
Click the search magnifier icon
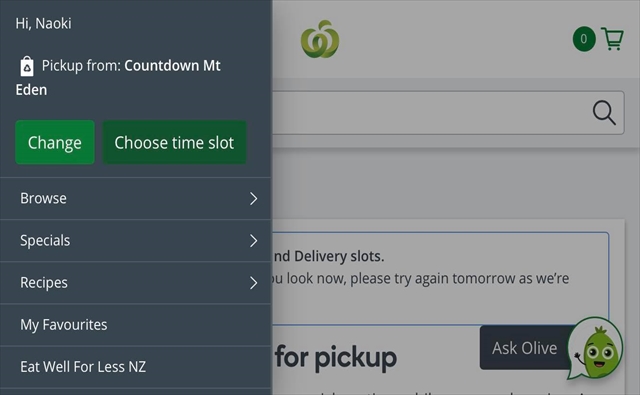coord(604,113)
